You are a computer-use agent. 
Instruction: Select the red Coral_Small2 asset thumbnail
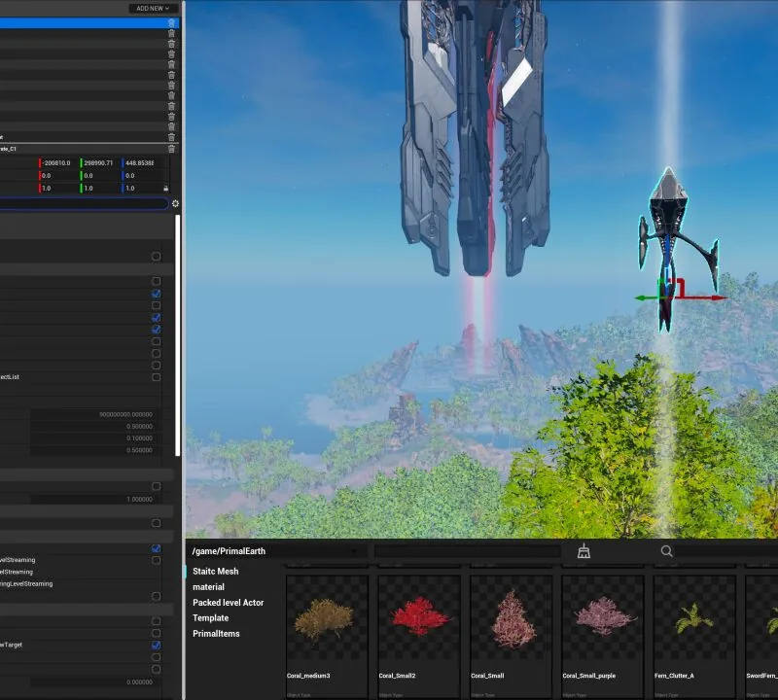pos(419,617)
